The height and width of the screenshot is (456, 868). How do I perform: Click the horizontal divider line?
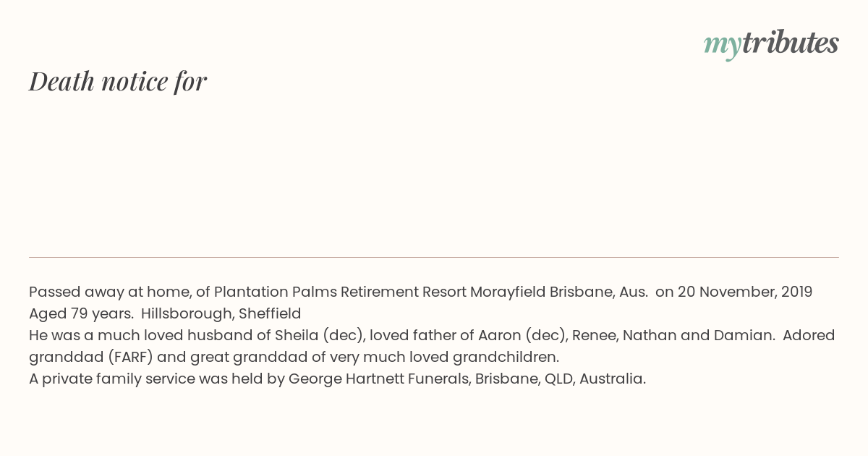pos(434,257)
